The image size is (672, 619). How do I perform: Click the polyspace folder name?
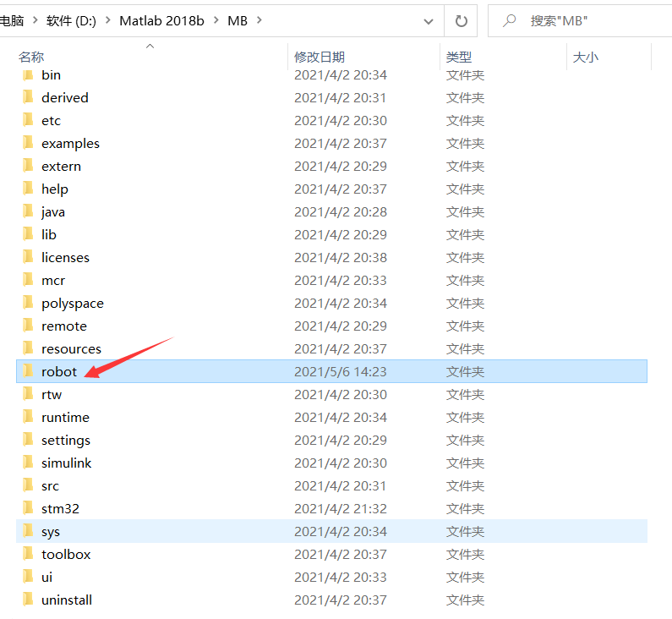[73, 304]
